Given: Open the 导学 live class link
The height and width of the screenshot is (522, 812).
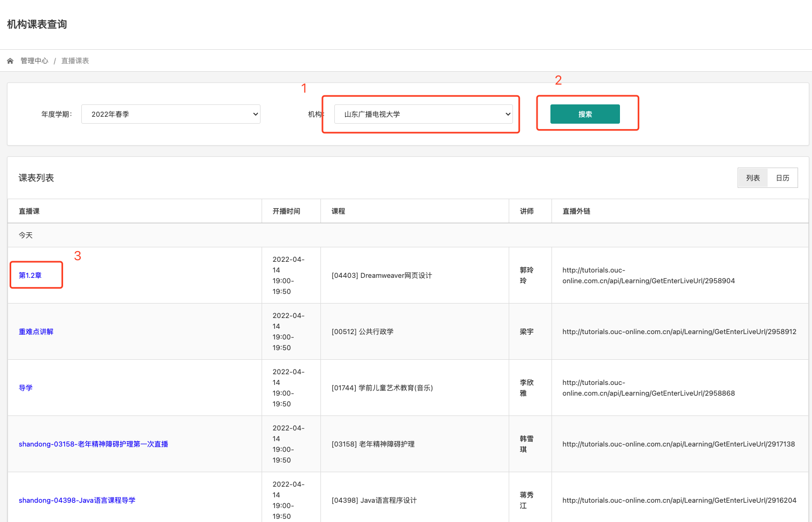Looking at the screenshot, I should tap(26, 388).
